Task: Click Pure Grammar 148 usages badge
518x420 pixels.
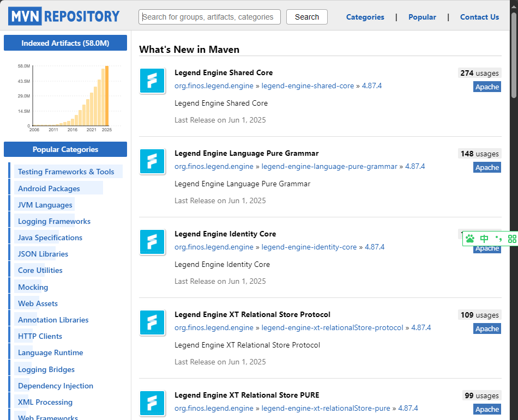Action: pos(480,154)
